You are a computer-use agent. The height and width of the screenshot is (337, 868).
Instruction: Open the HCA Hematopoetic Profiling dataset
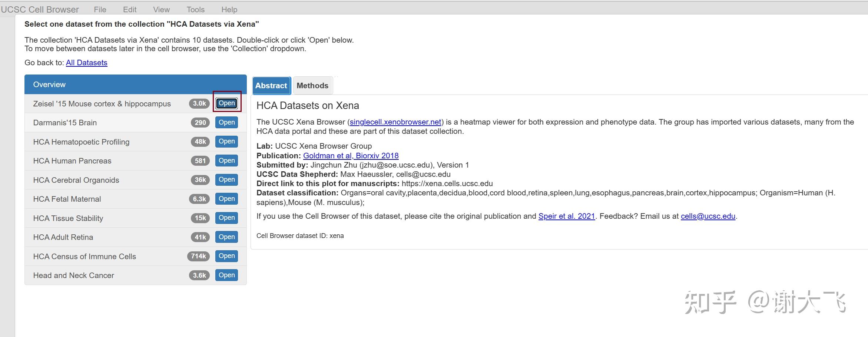(226, 141)
